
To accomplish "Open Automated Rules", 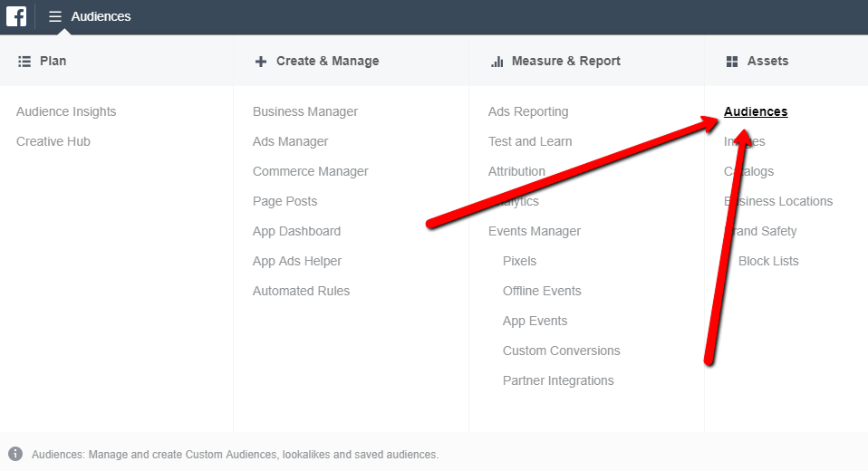I will [x=301, y=291].
